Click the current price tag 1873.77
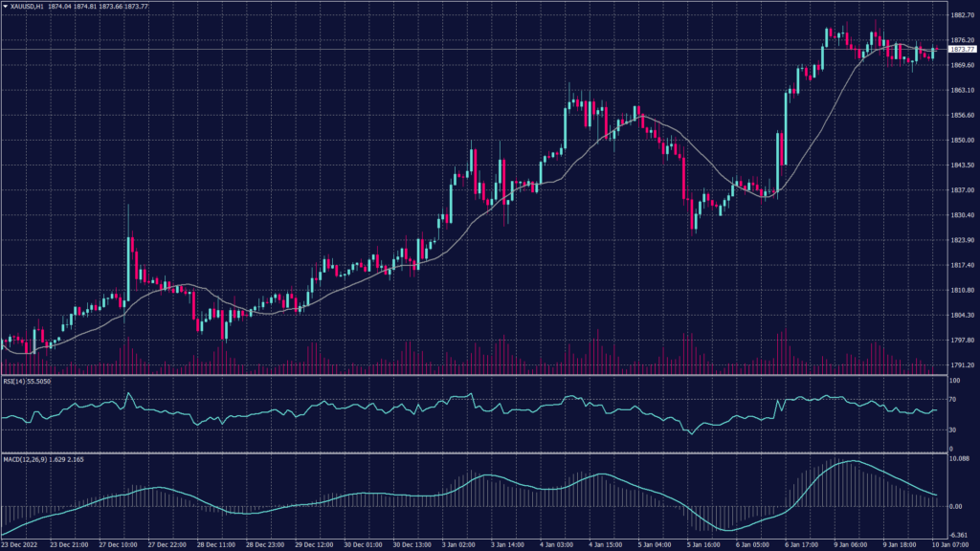Viewport: 980px width, 551px height. click(x=961, y=49)
